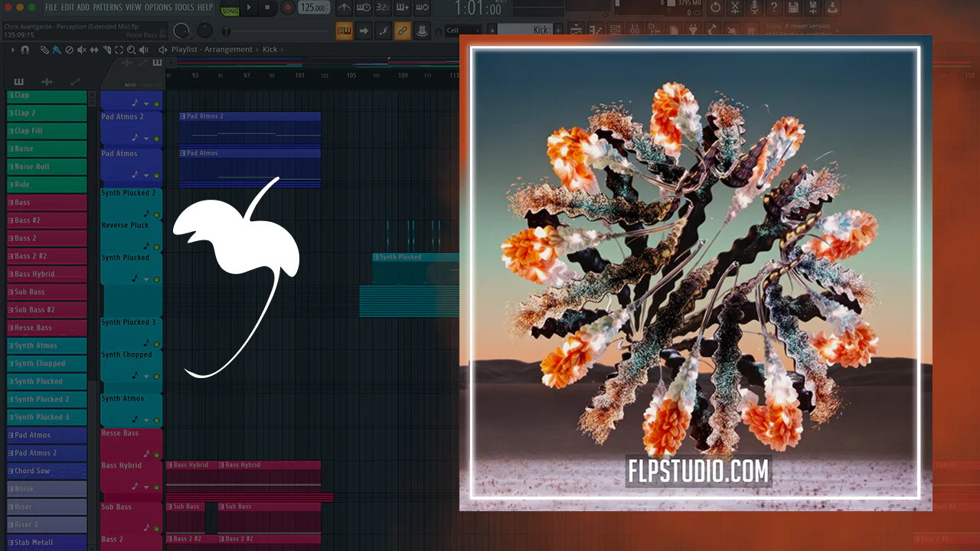980x551 pixels.
Task: Select the playlist Slice tool
Action: point(106,50)
